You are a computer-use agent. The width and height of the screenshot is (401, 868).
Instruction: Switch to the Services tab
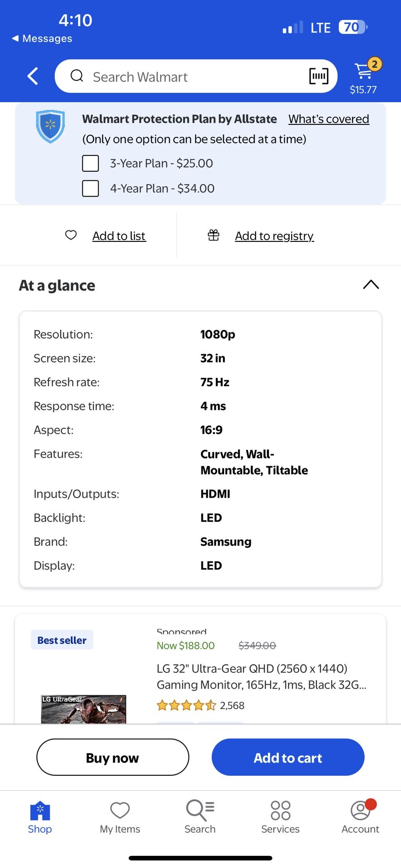(280, 817)
